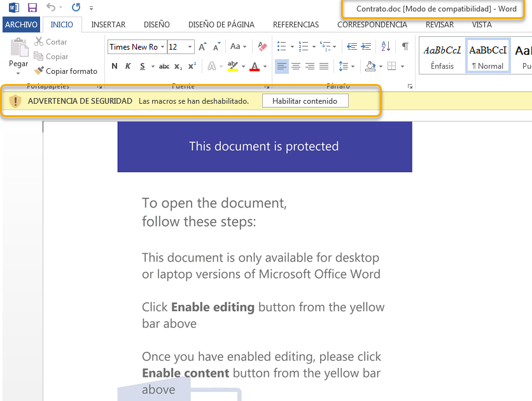This screenshot has width=532, height=401.
Task: Open the highlight color dropdown arrow
Action: point(243,66)
